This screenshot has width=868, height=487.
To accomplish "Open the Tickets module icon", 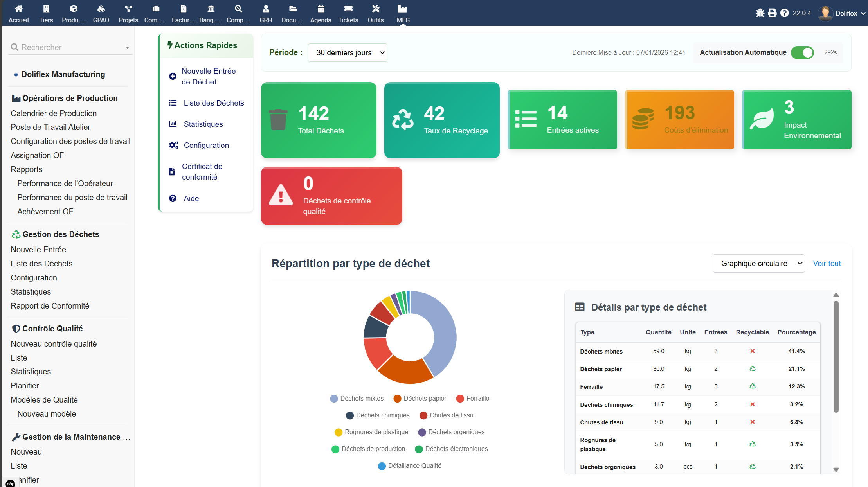I will [348, 9].
